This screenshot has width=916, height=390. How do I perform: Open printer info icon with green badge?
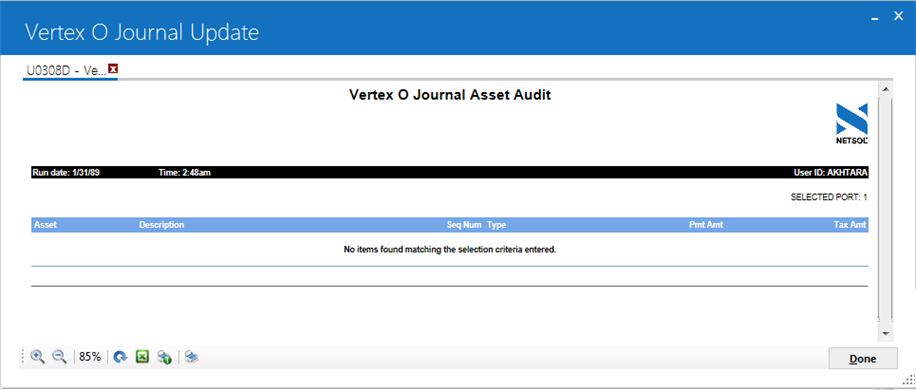[x=164, y=357]
